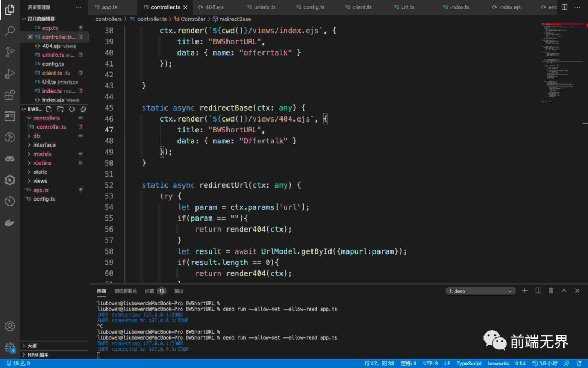Click the New Folder icon in explorer
This screenshot has height=368, width=588.
[x=60, y=109]
